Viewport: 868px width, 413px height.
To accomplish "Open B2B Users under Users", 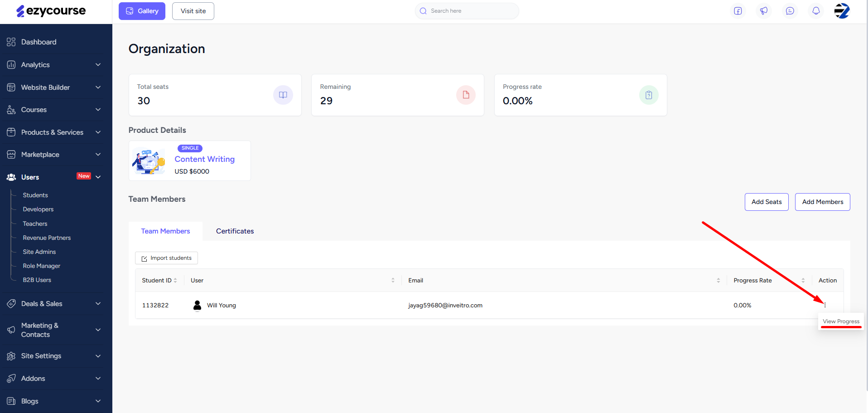I will (x=37, y=280).
